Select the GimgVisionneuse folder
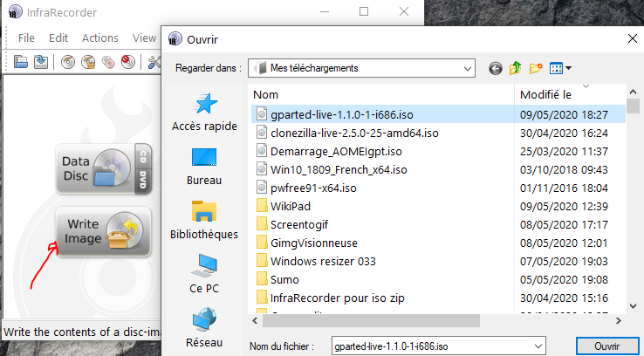The image size is (644, 356). coord(314,243)
